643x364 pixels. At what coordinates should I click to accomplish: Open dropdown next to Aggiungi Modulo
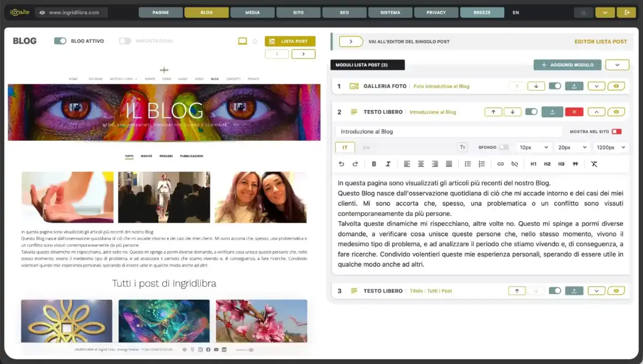(x=617, y=65)
